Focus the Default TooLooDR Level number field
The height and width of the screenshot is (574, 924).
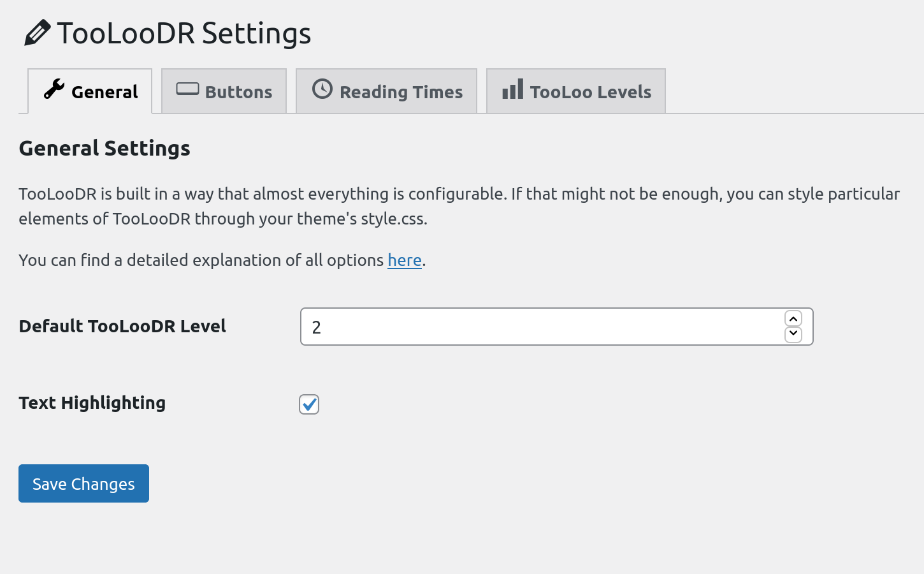[542, 327]
